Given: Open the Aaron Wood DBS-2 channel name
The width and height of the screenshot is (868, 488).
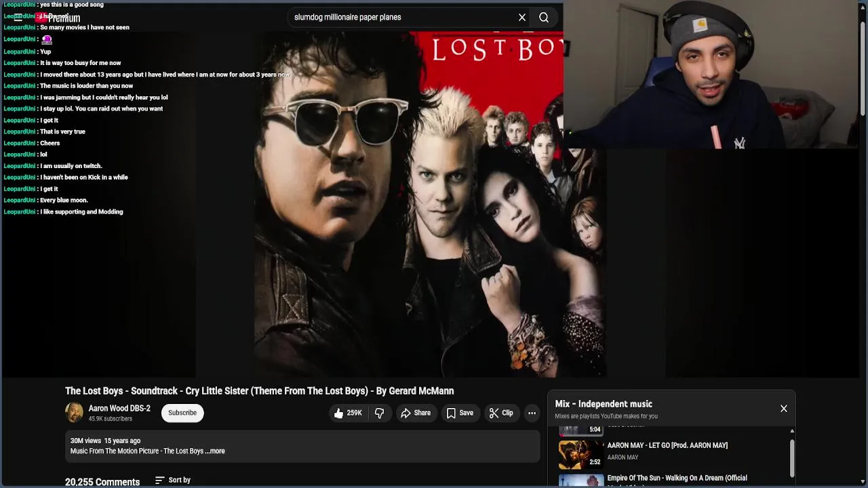Looking at the screenshot, I should [119, 408].
